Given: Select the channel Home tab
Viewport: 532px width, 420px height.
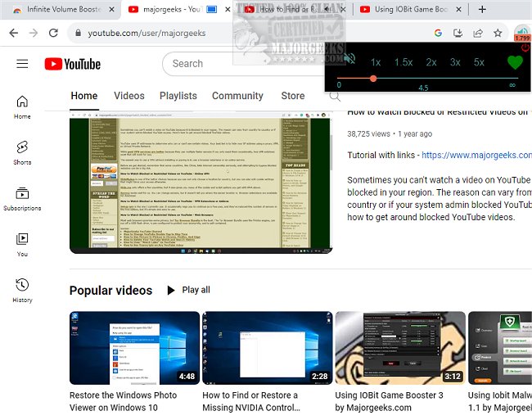Looking at the screenshot, I should (84, 96).
